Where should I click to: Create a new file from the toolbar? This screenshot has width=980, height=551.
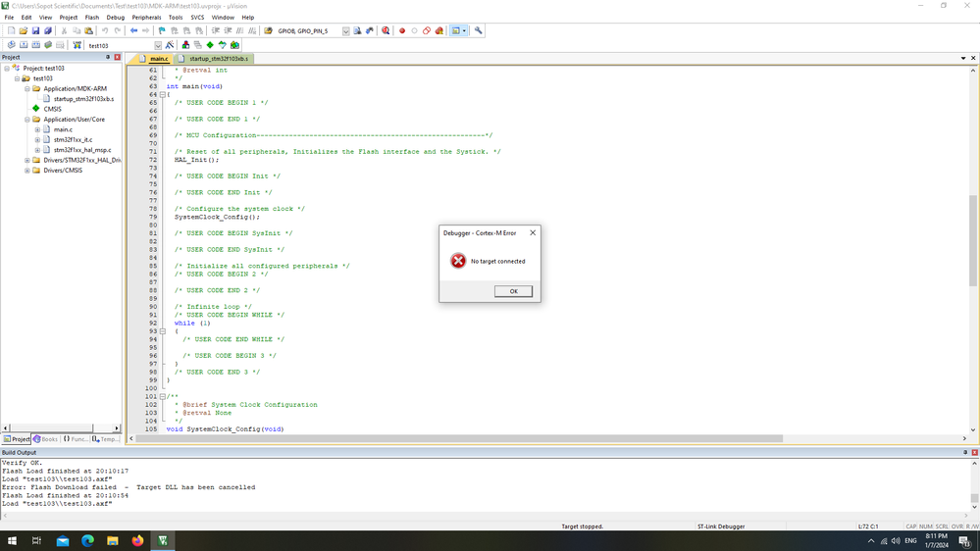(11, 30)
